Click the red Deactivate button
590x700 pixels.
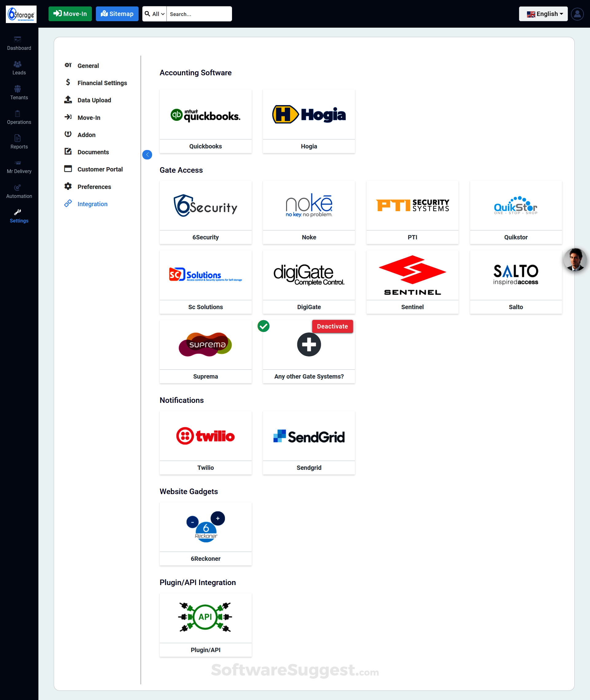[332, 326]
